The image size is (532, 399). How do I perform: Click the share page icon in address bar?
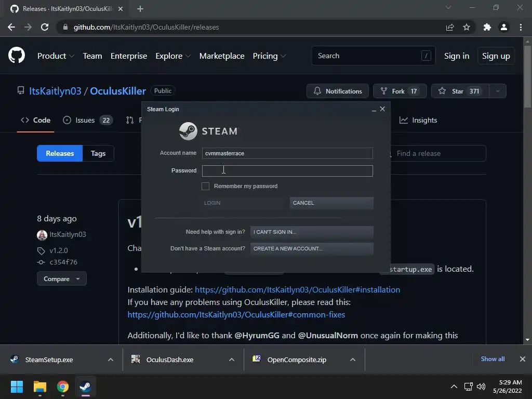[x=450, y=27]
